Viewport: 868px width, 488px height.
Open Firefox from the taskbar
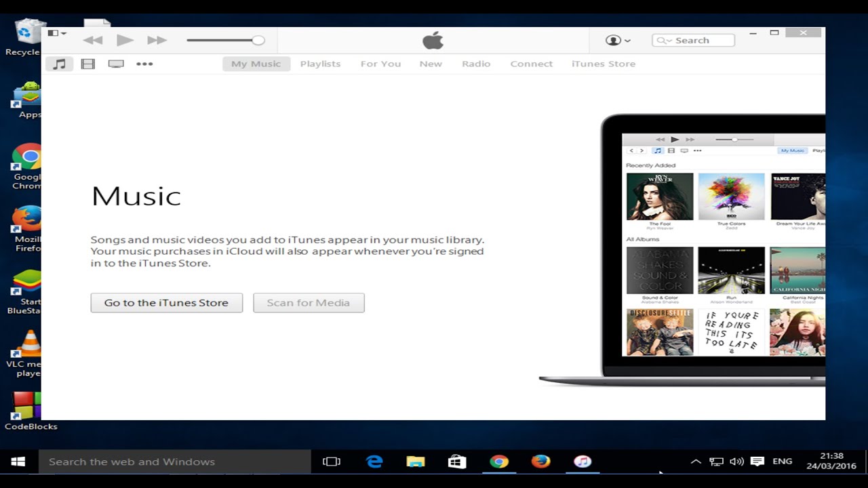pyautogui.click(x=540, y=462)
